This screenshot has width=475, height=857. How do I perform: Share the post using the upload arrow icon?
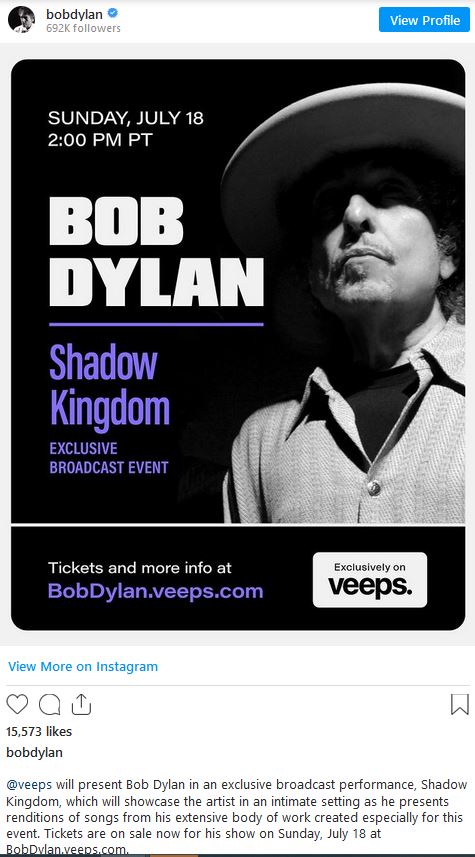coord(81,704)
